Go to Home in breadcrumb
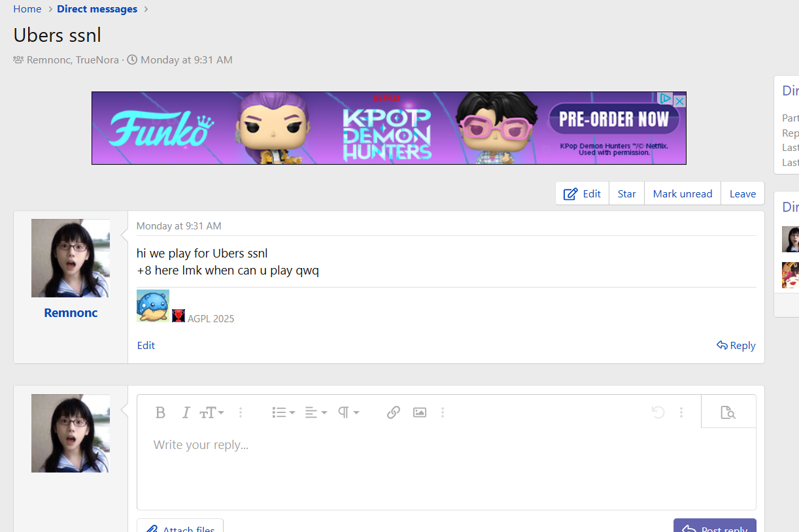Screen dimensions: 799x532 tap(27, 9)
